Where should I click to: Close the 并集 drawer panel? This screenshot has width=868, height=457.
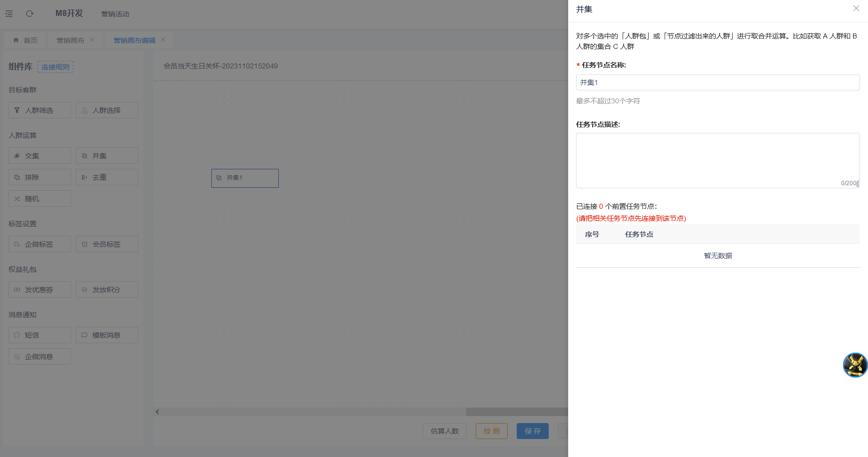[x=856, y=8]
